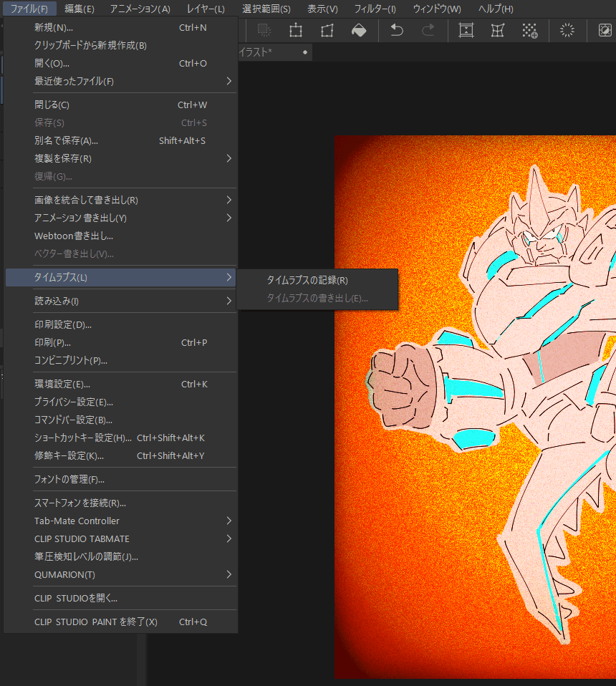Click the redo icon in the toolbar
The width and height of the screenshot is (616, 686).
point(426,31)
